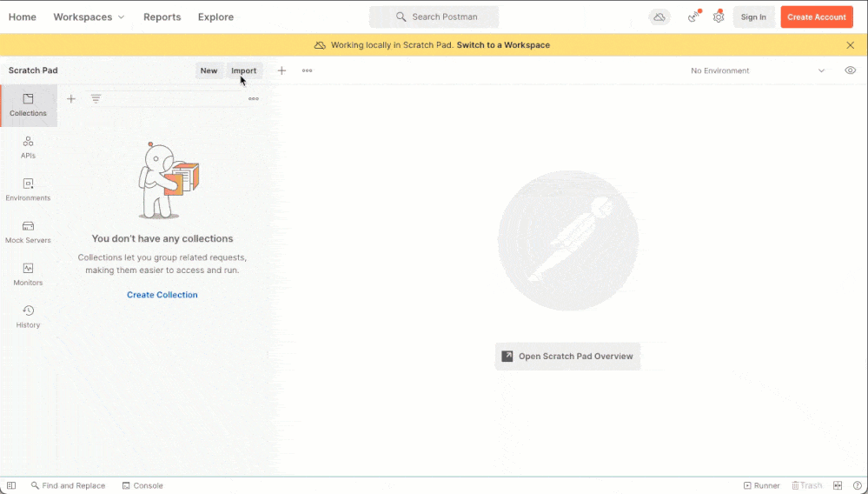Image resolution: width=868 pixels, height=494 pixels.
Task: Click the Create Account button
Action: 817,17
